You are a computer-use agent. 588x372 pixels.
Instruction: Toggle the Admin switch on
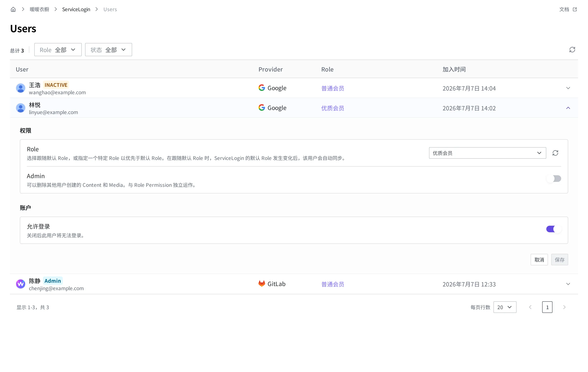554,178
